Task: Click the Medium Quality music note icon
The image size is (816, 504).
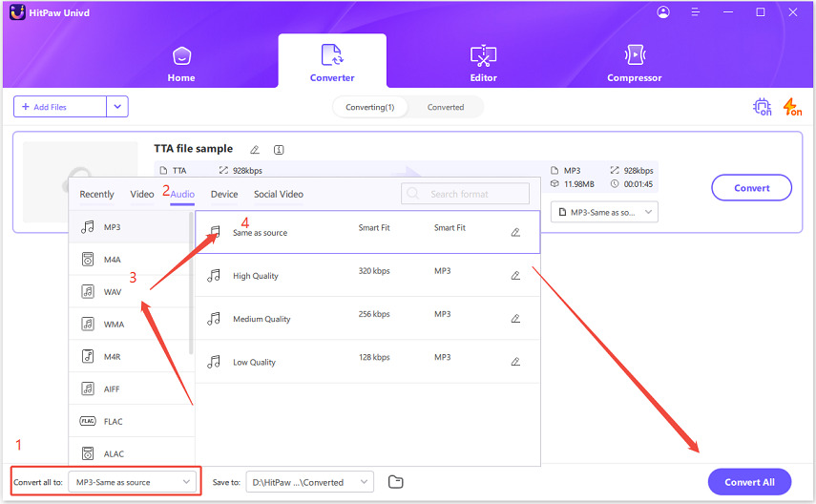Action: (x=214, y=319)
